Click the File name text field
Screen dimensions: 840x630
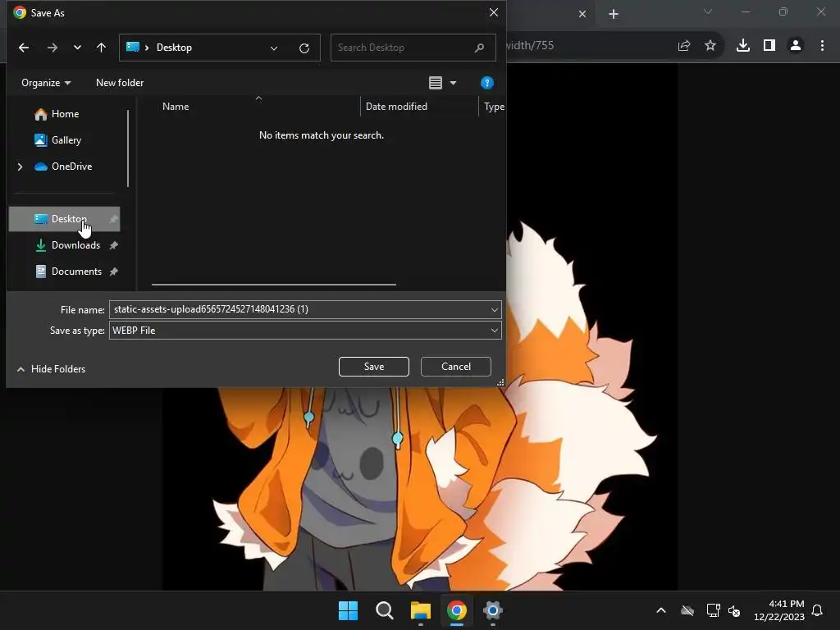pos(305,309)
